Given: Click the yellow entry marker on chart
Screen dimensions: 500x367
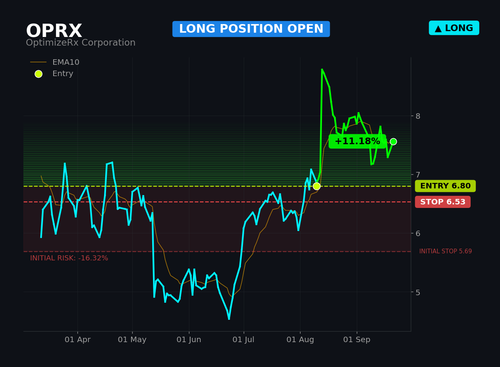Looking at the screenshot, I should (x=317, y=186).
